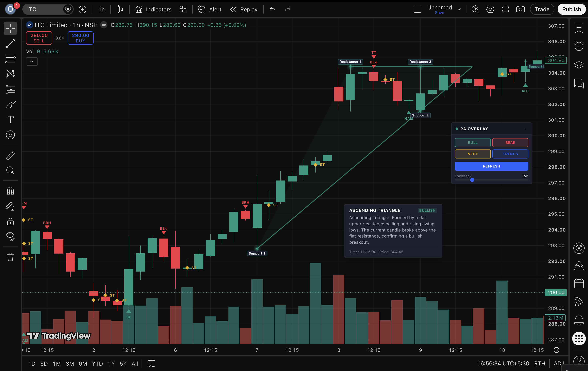Toggle stay in drawing mode
Image resolution: width=588 pixels, height=371 pixels.
pos(10,206)
